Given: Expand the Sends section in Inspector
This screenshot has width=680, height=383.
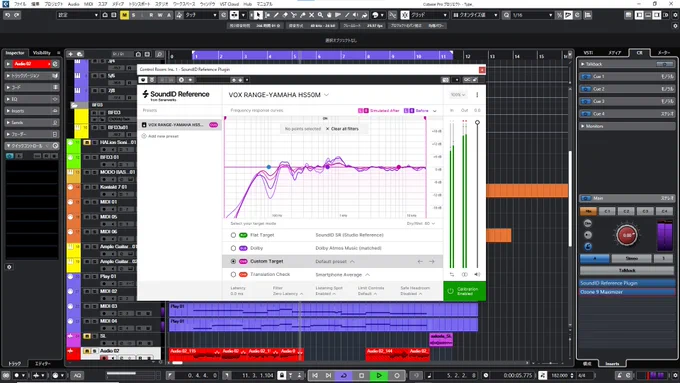Looking at the screenshot, I should click(31, 123).
